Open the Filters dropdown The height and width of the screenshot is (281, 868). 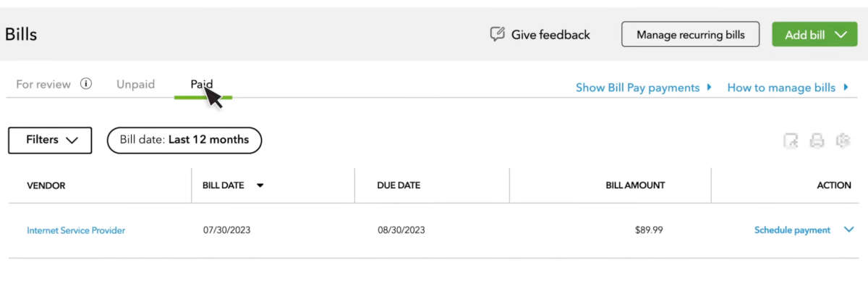50,140
